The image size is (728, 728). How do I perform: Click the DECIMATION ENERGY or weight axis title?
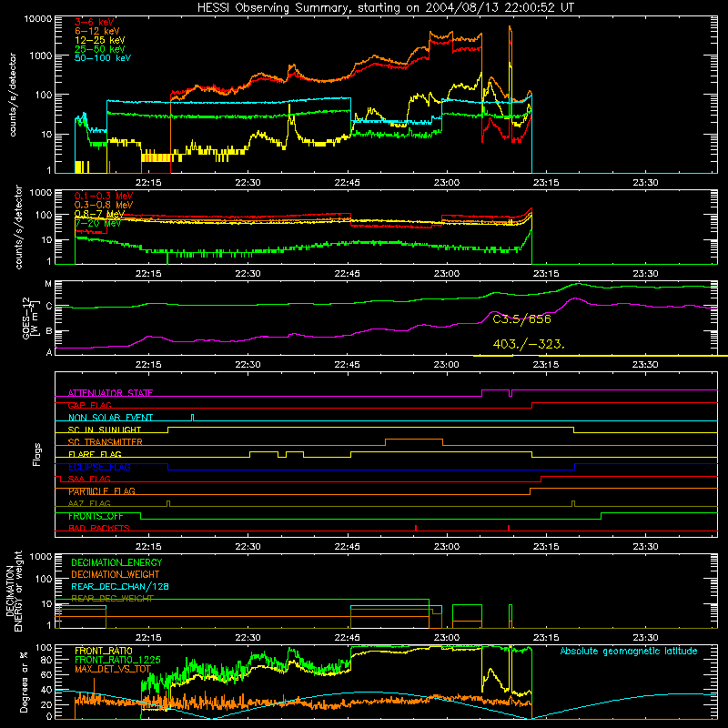[x=14, y=591]
